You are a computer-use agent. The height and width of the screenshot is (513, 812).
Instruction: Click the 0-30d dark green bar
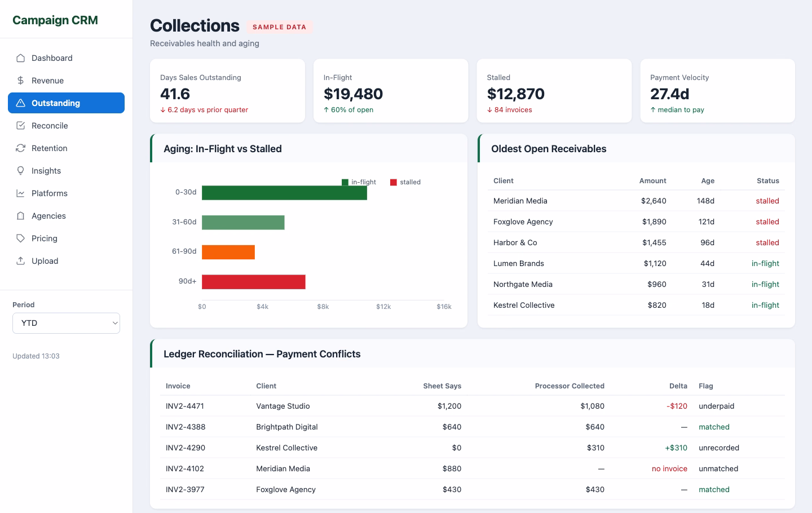coord(284,193)
